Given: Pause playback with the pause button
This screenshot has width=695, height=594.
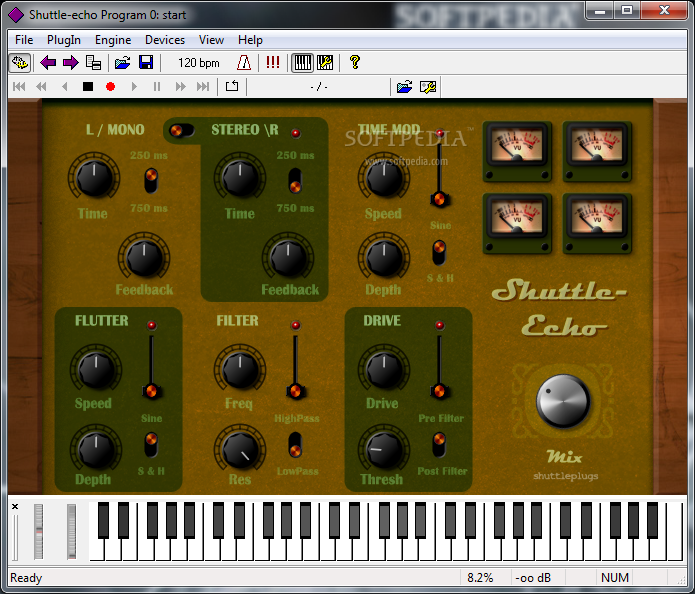Looking at the screenshot, I should click(x=157, y=86).
